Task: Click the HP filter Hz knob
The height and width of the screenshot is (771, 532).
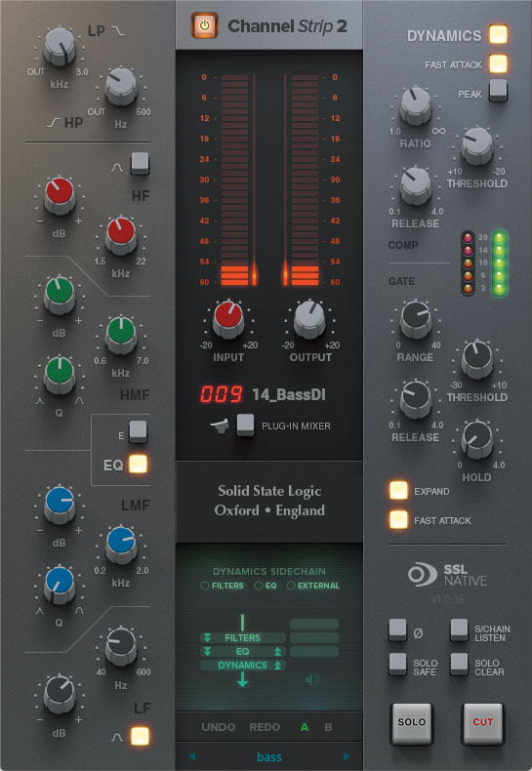Action: tap(121, 86)
